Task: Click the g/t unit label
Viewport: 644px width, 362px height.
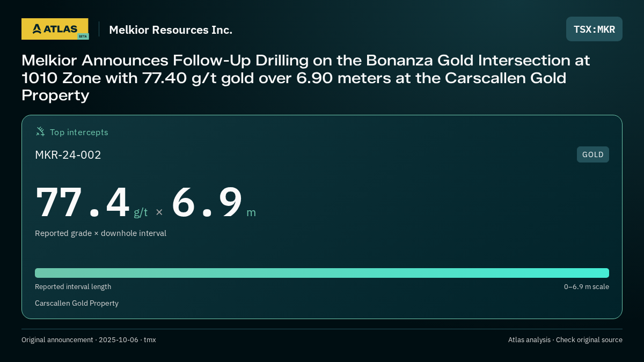Action: tap(141, 212)
